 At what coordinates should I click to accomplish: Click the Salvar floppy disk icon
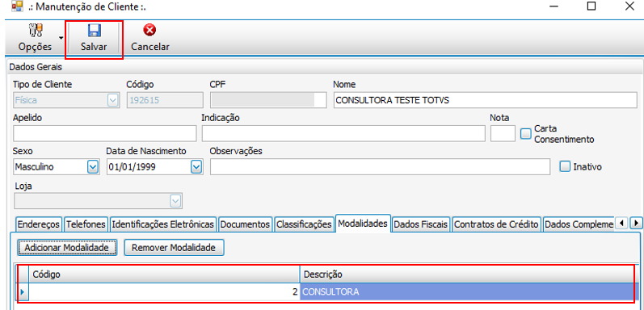[94, 31]
